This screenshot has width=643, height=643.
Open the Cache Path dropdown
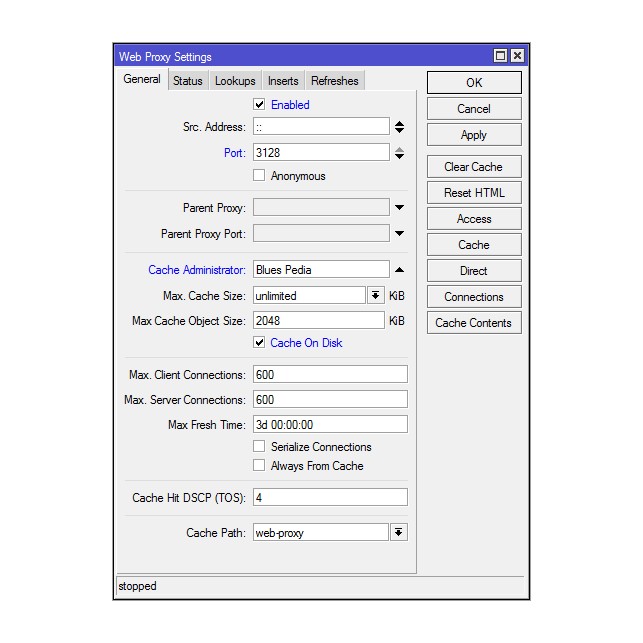pyautogui.click(x=398, y=533)
